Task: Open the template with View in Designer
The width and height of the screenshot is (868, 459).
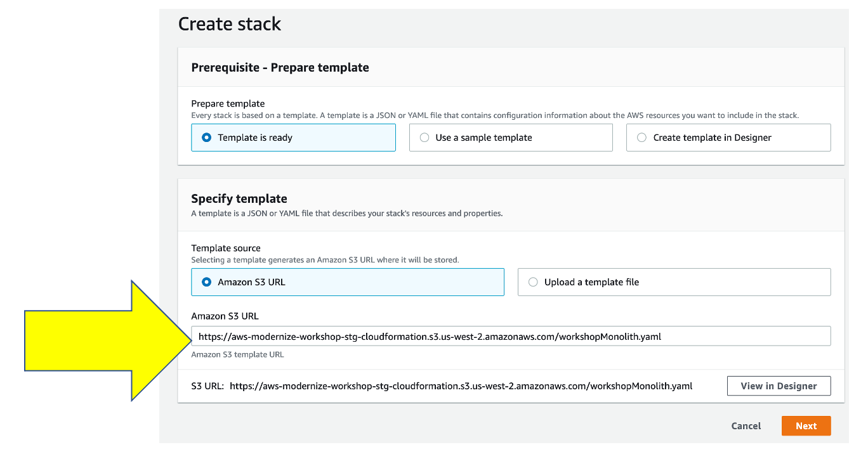Action: (x=779, y=386)
